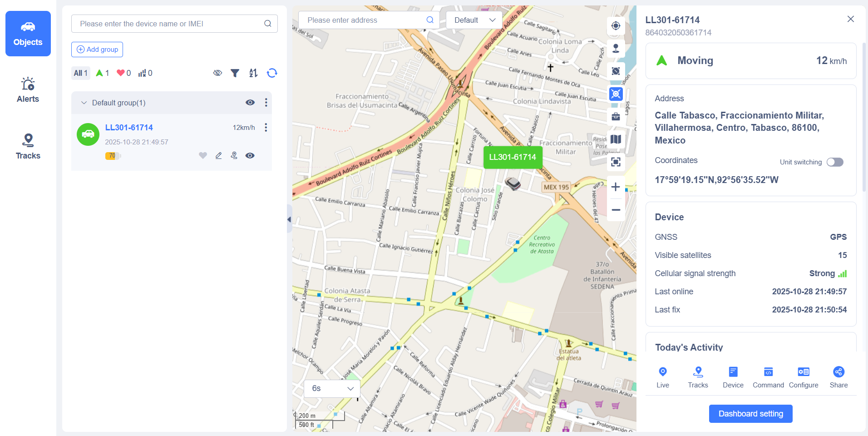Click the sort A-Z icon
This screenshot has width=868, height=436.
[253, 73]
